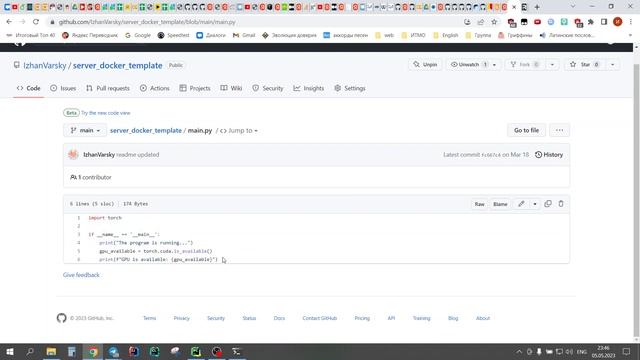This screenshot has width=640, height=360.
Task: Open the Wiki tab
Action: (231, 88)
